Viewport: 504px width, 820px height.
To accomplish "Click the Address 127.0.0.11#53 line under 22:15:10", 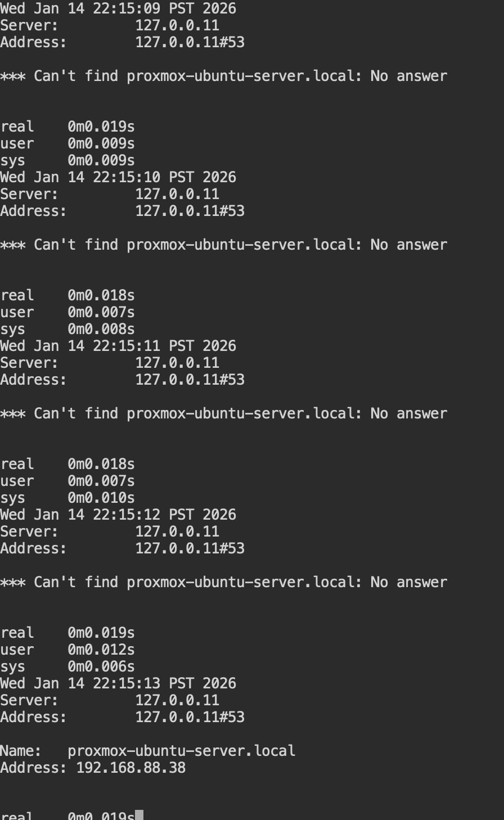I will pos(122,211).
